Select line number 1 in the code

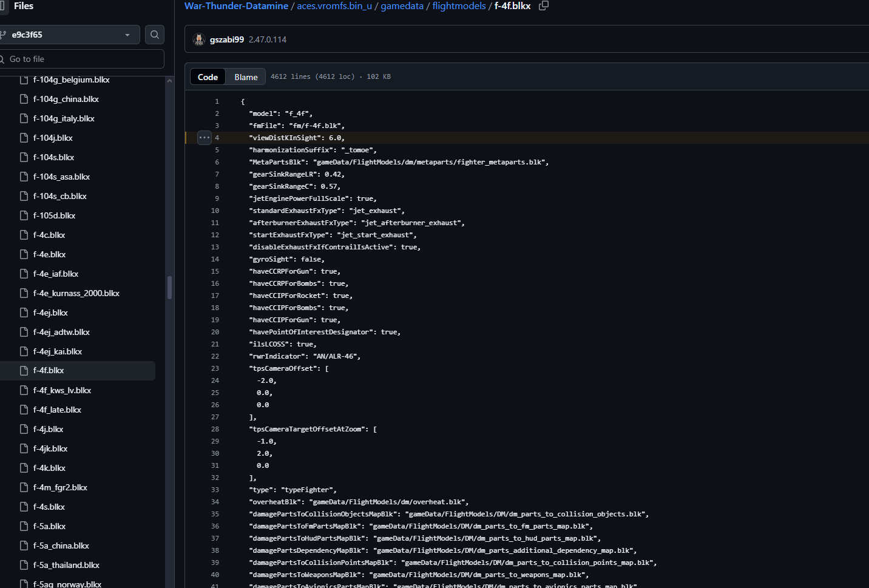tap(217, 101)
